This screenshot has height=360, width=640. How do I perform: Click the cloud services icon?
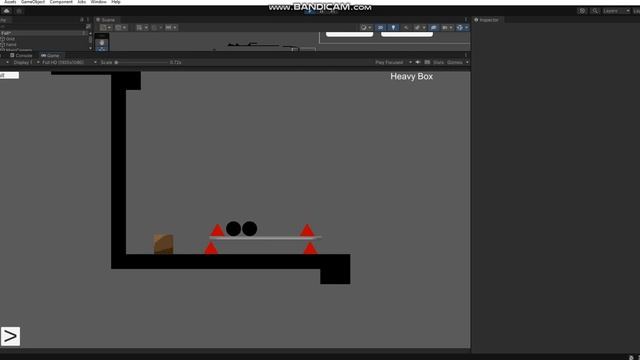coord(7,11)
